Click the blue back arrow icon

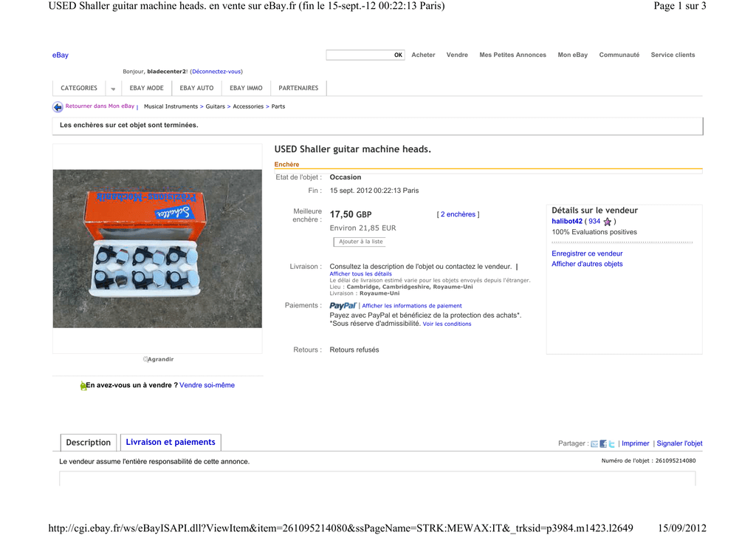(58, 107)
